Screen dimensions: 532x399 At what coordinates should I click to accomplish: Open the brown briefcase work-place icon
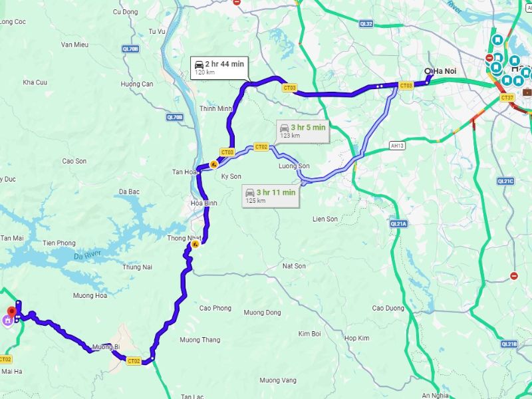click(x=527, y=92)
